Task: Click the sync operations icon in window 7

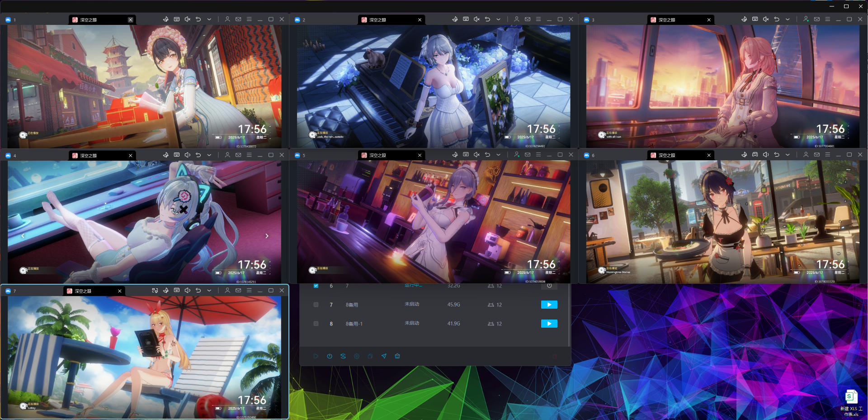Action: [x=155, y=291]
